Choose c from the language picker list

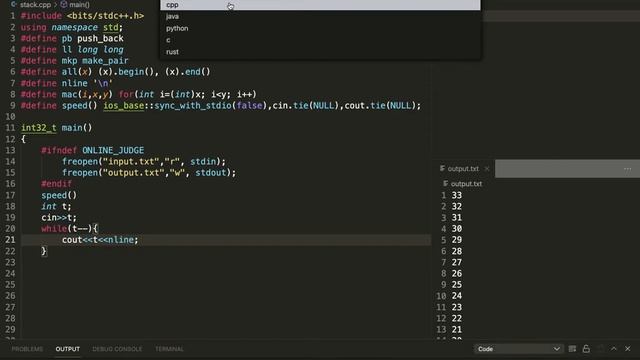click(x=320, y=40)
